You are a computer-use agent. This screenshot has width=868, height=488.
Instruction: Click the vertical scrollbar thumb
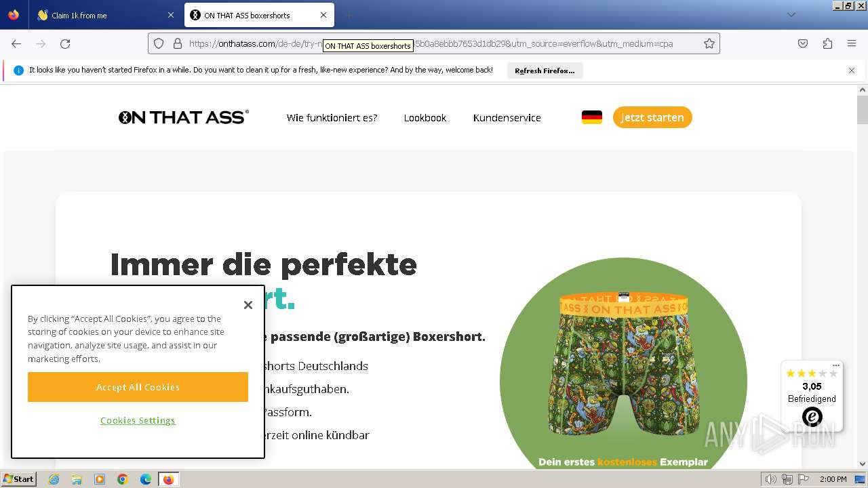click(863, 110)
